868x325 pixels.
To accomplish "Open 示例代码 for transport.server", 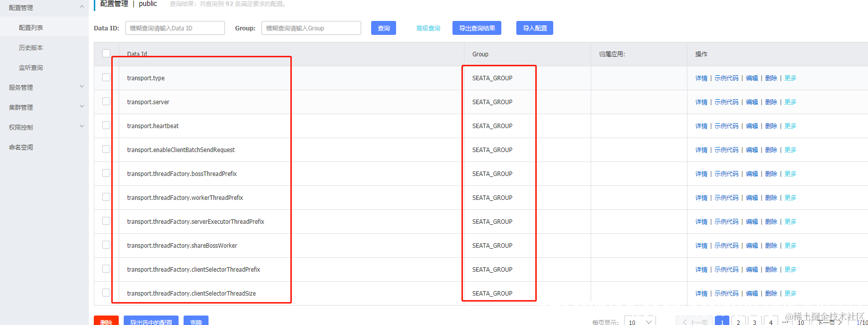I will click(726, 102).
